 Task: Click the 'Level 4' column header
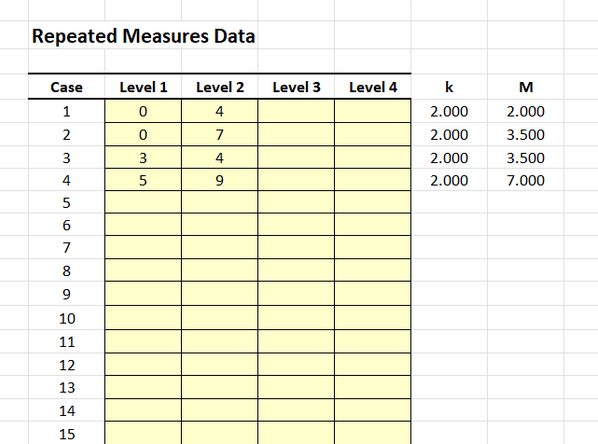click(373, 87)
